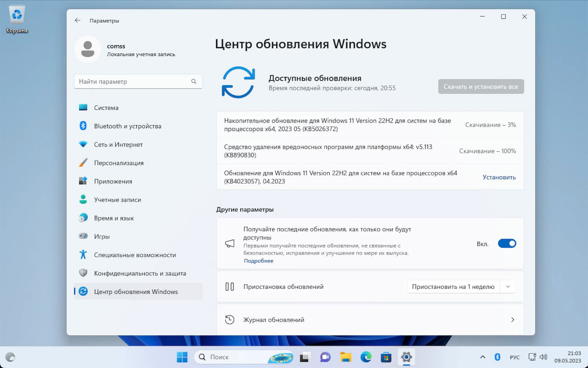
Task: Click the Скачать и установить все button
Action: [481, 87]
